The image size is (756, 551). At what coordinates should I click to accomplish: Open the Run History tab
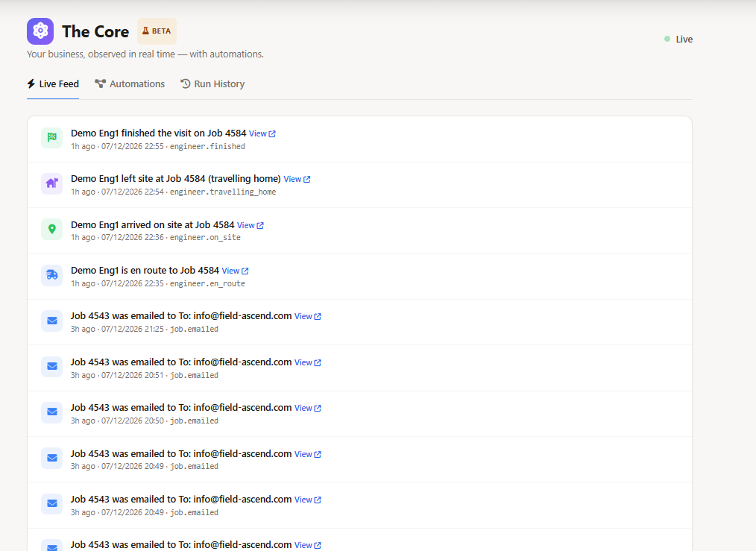click(212, 84)
